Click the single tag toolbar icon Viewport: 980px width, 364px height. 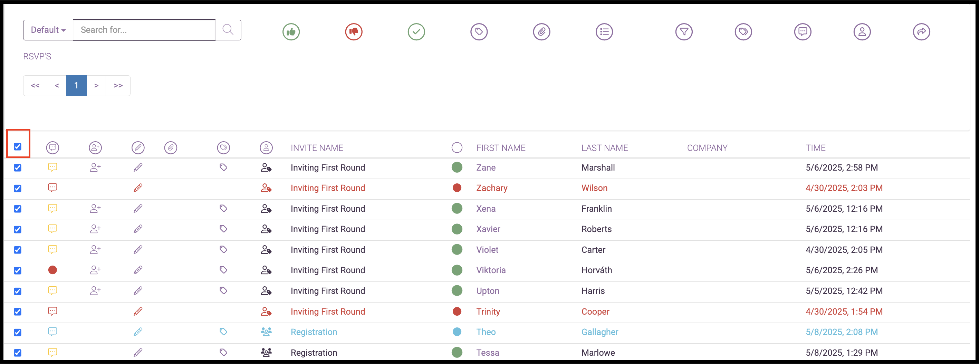click(479, 31)
